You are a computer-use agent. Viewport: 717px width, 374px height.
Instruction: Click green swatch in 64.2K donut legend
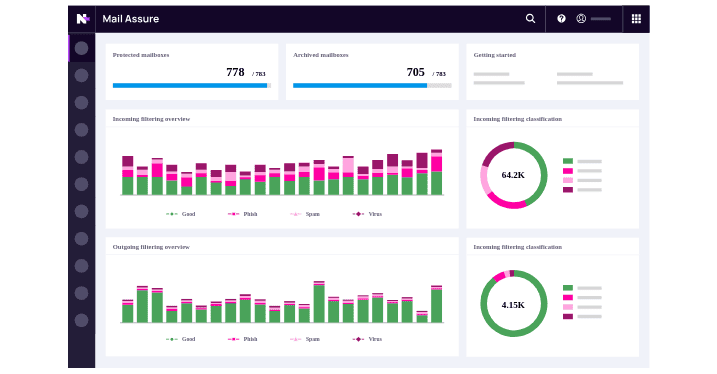click(x=568, y=161)
